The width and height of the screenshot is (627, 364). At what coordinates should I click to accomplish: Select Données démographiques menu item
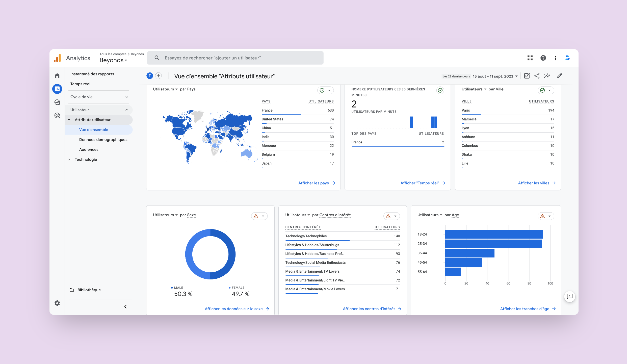(103, 140)
